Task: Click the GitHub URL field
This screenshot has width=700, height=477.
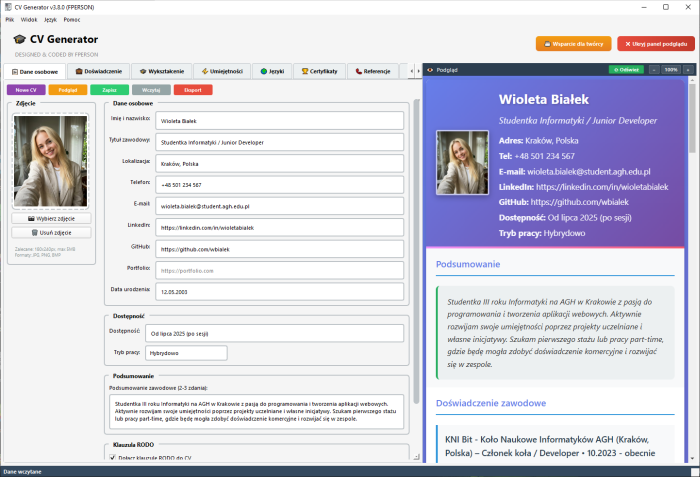Action: pos(279,249)
